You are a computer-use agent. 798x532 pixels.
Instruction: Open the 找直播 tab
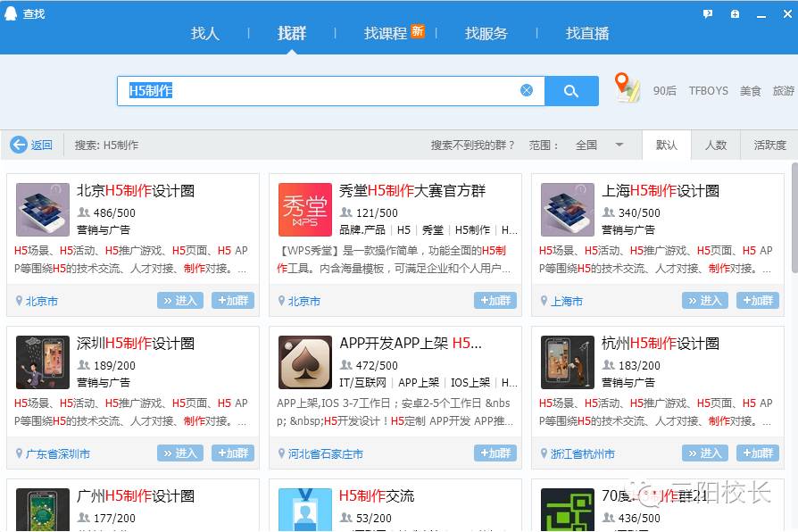pos(586,32)
